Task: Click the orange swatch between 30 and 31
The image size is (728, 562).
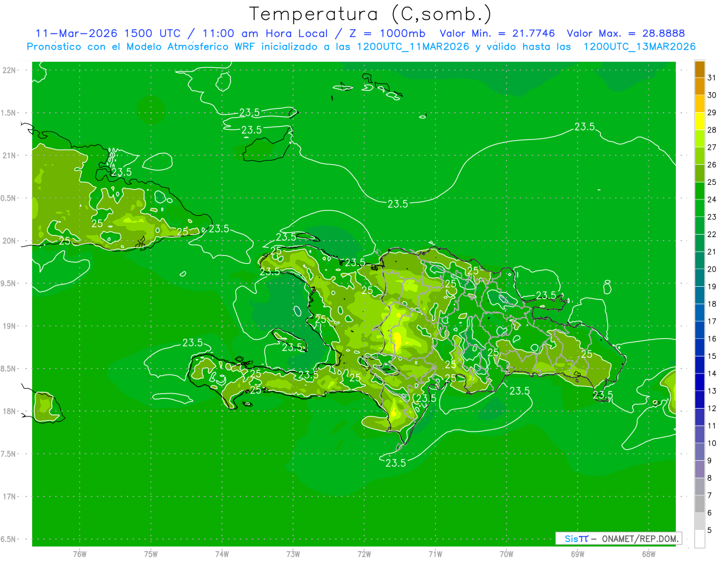Action: click(x=699, y=87)
